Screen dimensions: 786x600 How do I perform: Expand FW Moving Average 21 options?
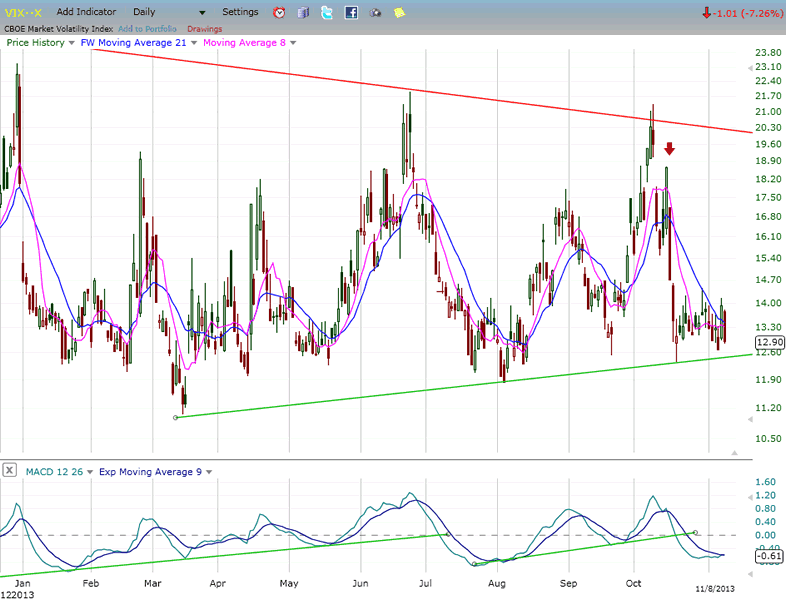[195, 43]
